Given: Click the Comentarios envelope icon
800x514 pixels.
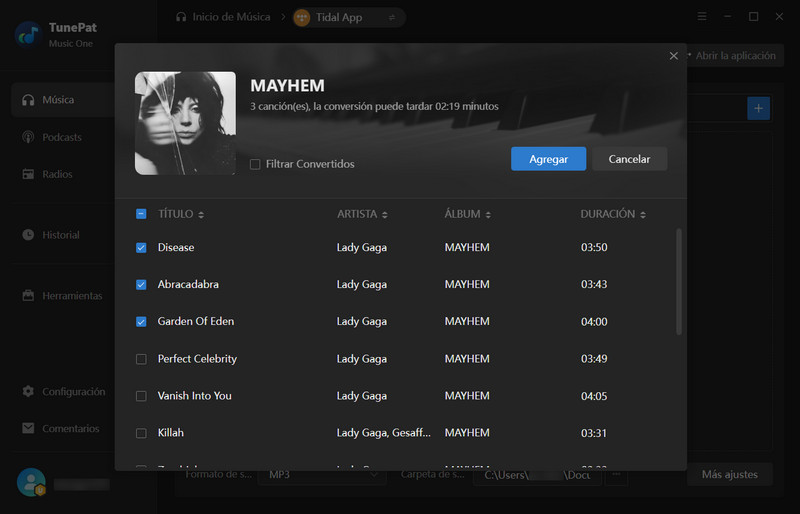Looking at the screenshot, I should click(28, 428).
